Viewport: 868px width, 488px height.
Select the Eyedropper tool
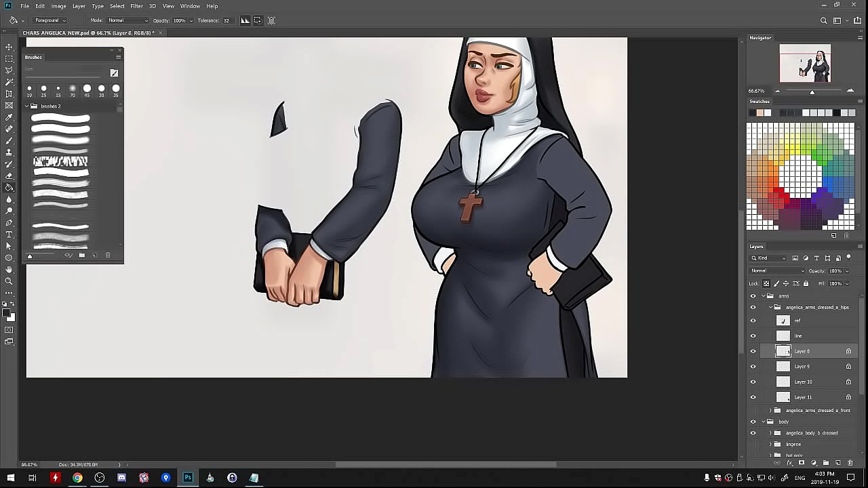pyautogui.click(x=9, y=117)
